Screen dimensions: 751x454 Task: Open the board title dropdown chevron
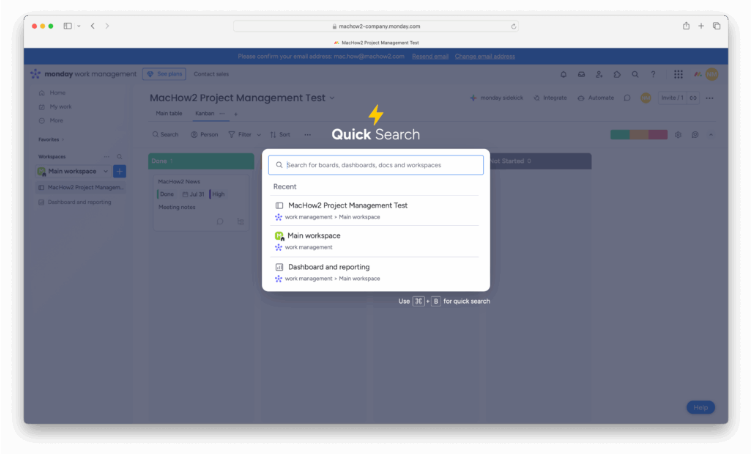tap(332, 98)
